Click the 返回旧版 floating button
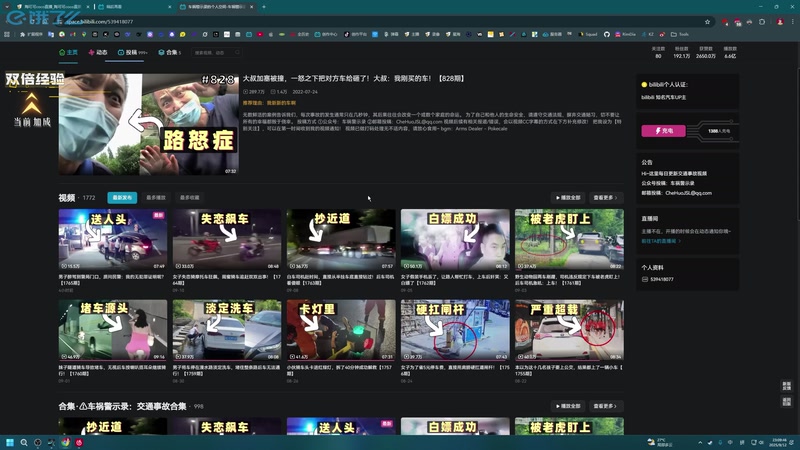Viewport: 800px width, 450px height. click(x=786, y=402)
